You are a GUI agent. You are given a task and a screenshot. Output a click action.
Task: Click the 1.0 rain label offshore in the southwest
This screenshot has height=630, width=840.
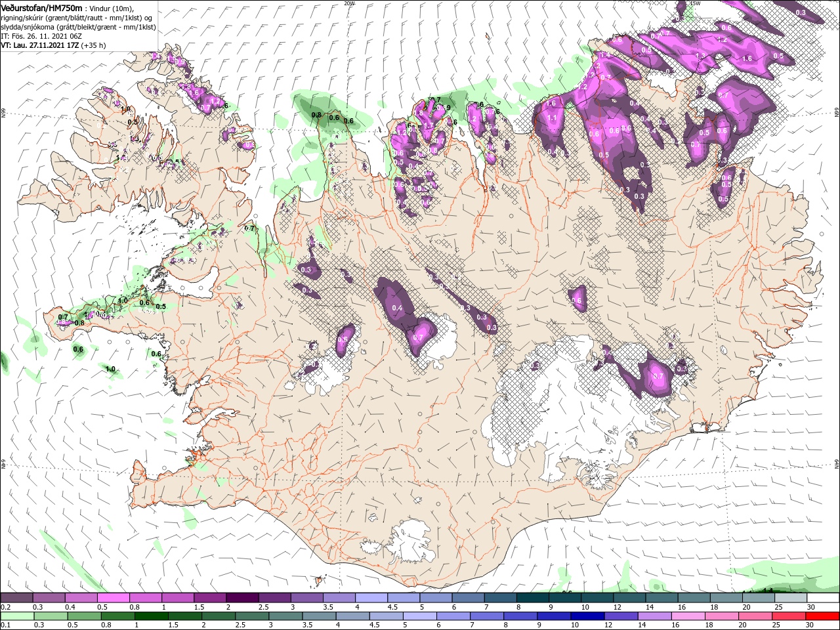pos(110,369)
